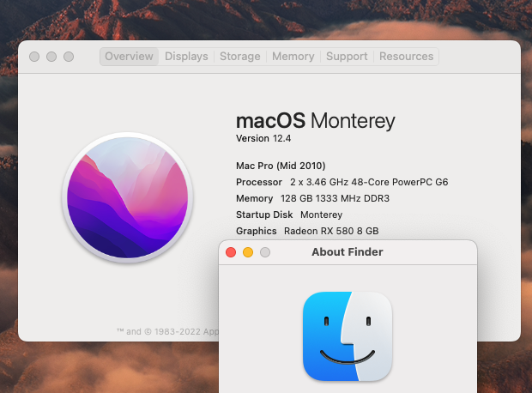Viewport: 532px width, 393px height.
Task: Click the macOS Monterey logo icon
Action: [x=128, y=197]
